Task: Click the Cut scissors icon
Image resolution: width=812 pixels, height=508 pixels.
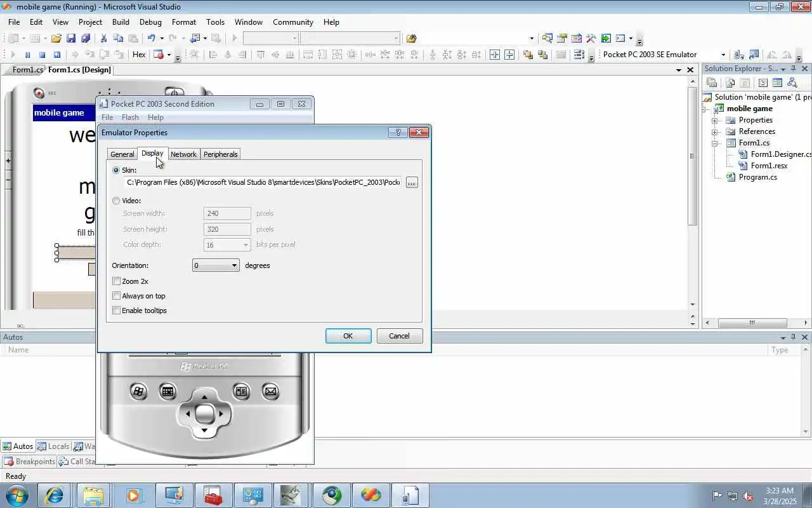Action: pos(104,38)
